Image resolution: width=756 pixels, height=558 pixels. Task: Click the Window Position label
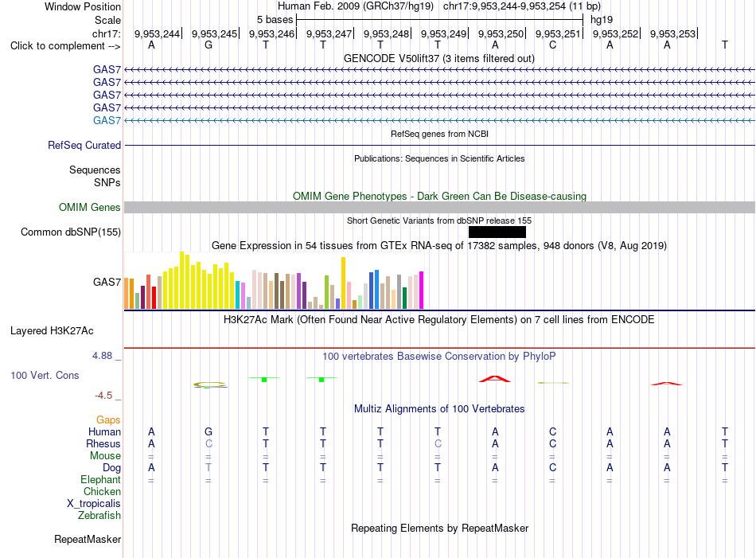pos(83,6)
